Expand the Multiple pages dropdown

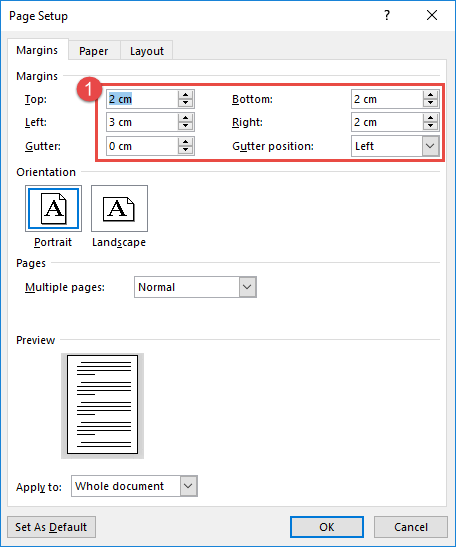point(247,287)
